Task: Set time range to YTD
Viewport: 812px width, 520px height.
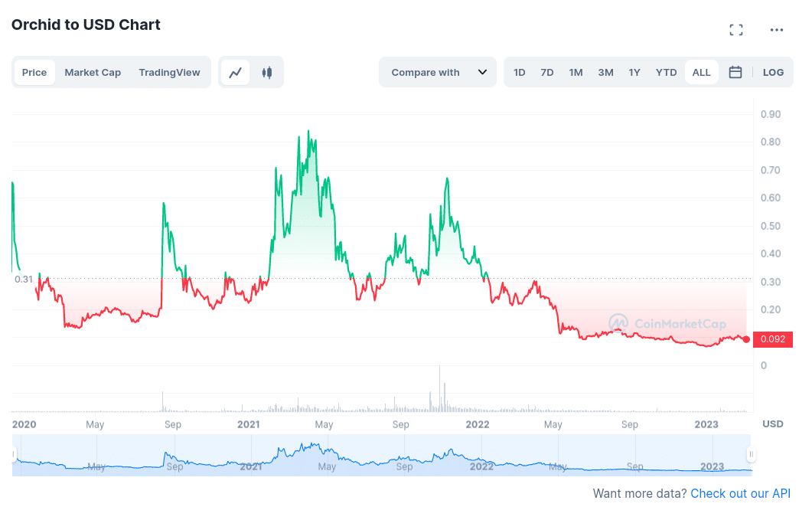Action: pyautogui.click(x=666, y=73)
